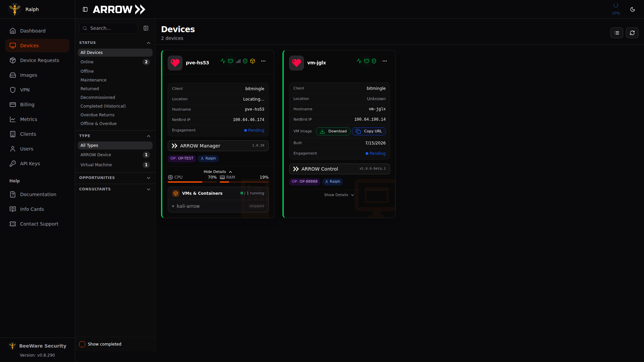Image resolution: width=644 pixels, height=362 pixels.
Task: Click the Users person icon
Action: point(13,149)
